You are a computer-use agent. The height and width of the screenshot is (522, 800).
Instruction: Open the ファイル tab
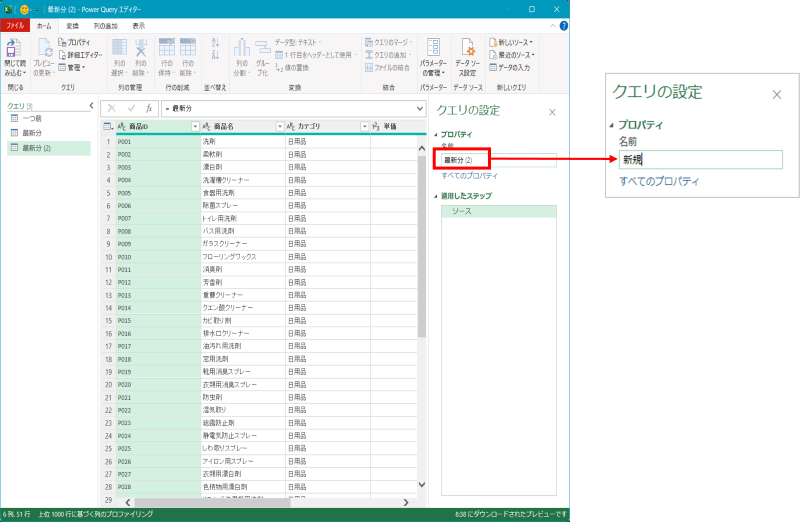(x=15, y=26)
